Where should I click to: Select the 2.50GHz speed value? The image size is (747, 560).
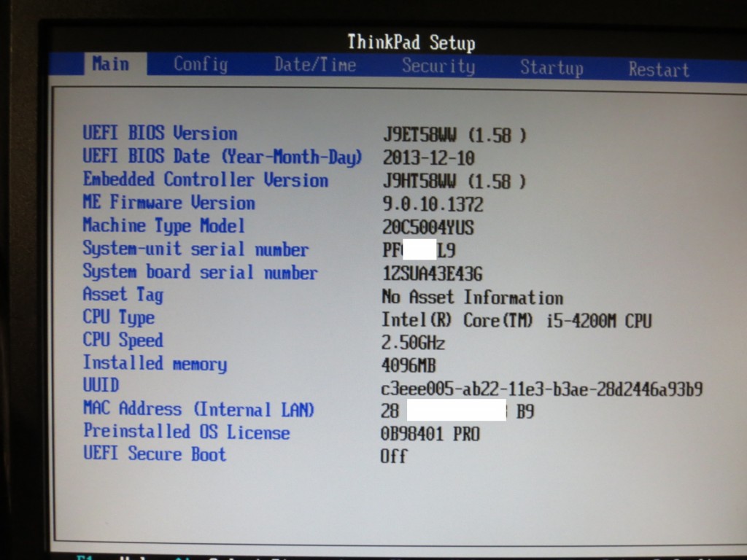[x=413, y=343]
